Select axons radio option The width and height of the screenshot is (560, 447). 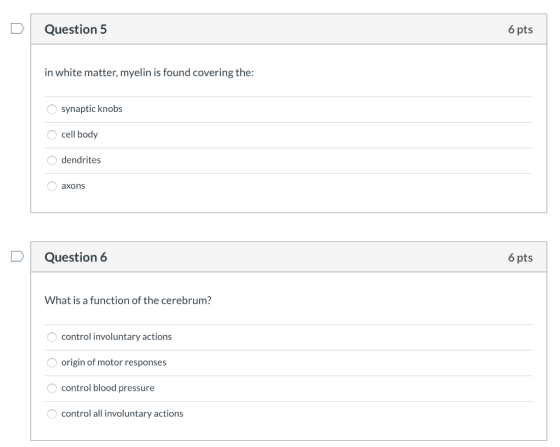[52, 186]
